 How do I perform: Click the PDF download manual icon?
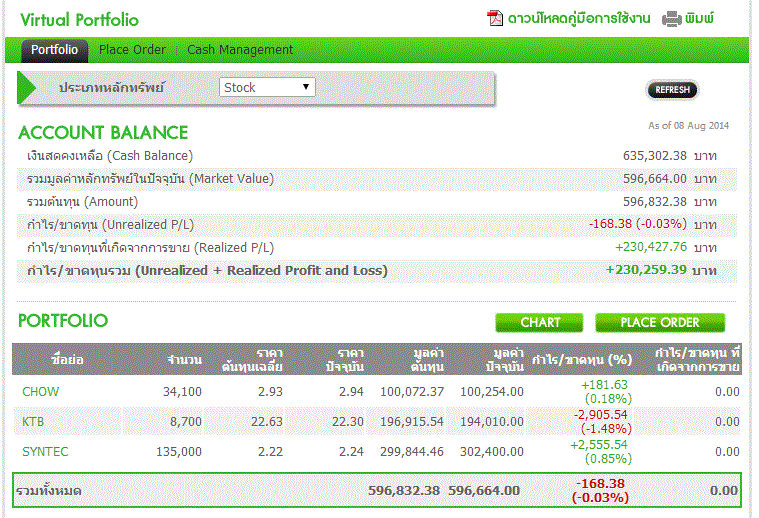pyautogui.click(x=495, y=19)
